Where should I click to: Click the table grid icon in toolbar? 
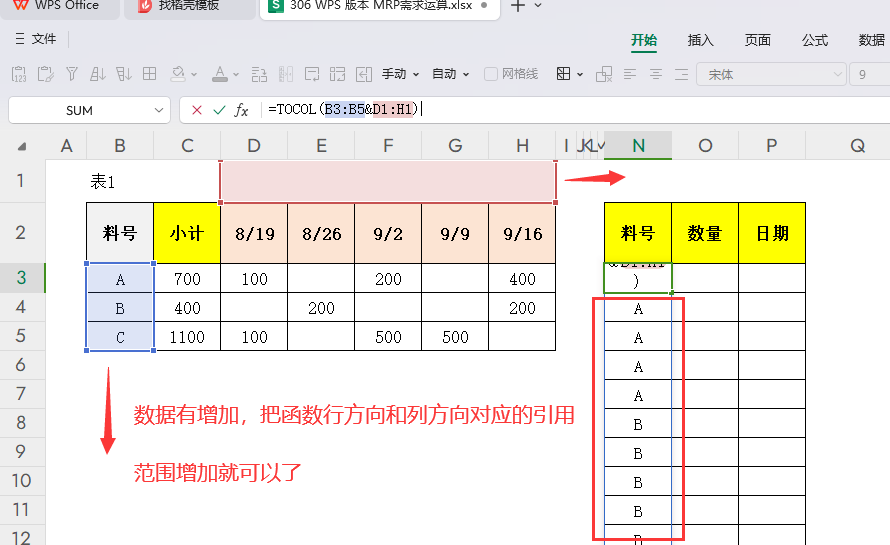[x=149, y=74]
